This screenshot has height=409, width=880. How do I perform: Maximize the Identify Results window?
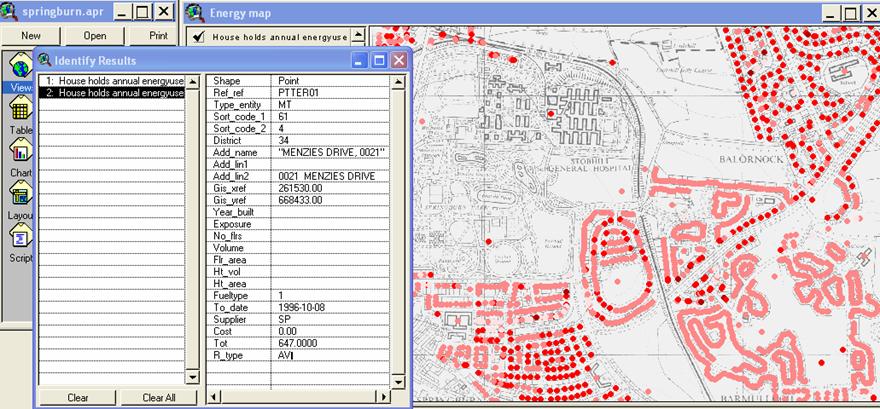[379, 60]
